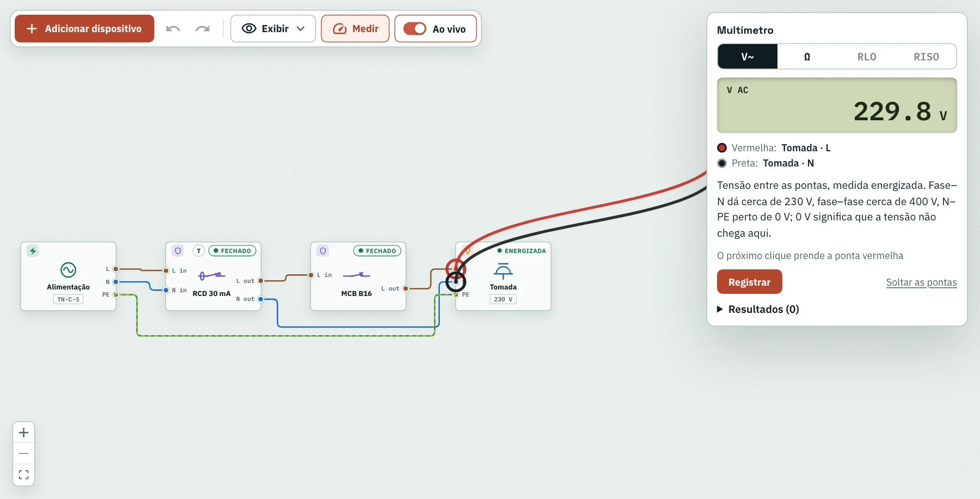This screenshot has height=499, width=980.
Task: Toggle the RCD 30 mA FECHADO state
Action: tap(232, 251)
